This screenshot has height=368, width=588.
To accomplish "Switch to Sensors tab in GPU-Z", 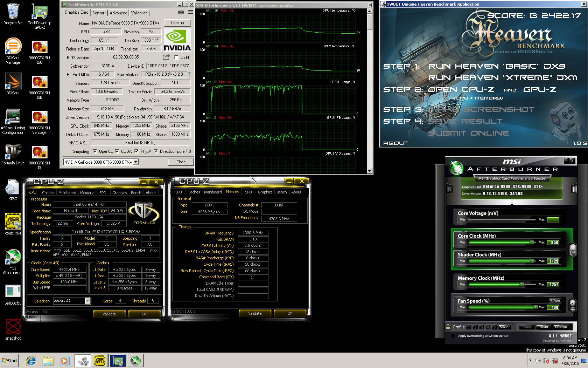I will 99,13.
